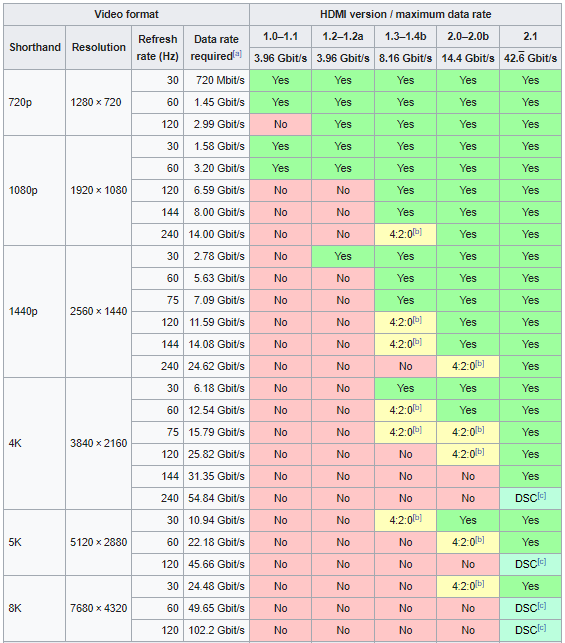Screen dimensions: 565x643
Task: Click the '2.99 Gbit/s' data rate cell
Action: pos(216,124)
